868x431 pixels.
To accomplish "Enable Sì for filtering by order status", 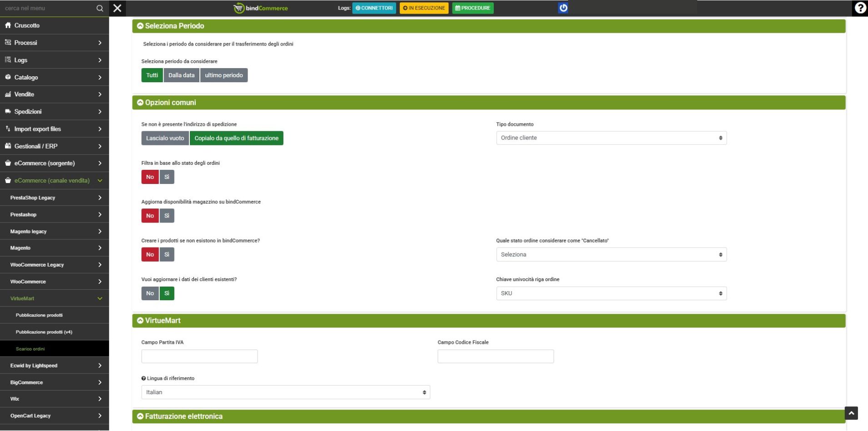I will [167, 177].
